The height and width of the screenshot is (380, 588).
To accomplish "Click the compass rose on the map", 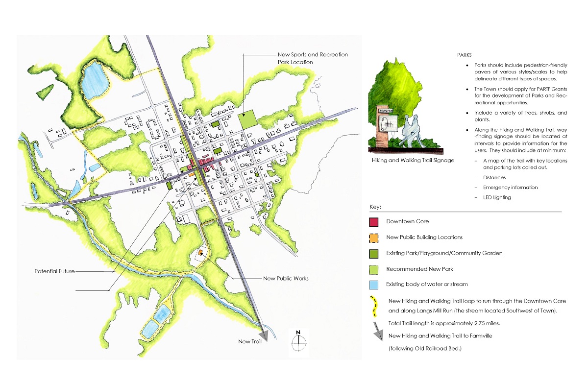I will point(298,344).
